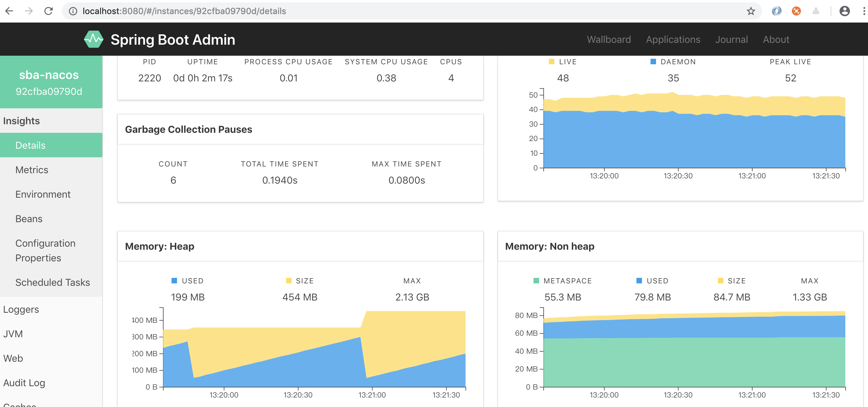Expand the JVM sidebar section
868x407 pixels.
(x=13, y=334)
